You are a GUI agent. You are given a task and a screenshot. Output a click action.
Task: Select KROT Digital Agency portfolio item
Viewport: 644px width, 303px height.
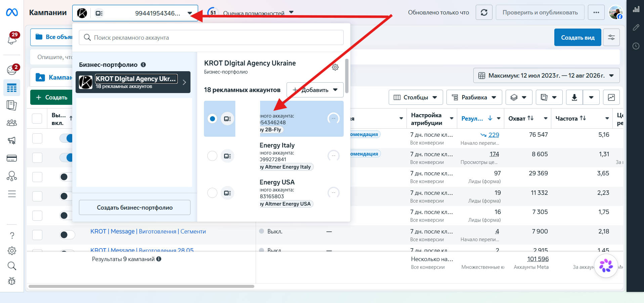click(133, 82)
